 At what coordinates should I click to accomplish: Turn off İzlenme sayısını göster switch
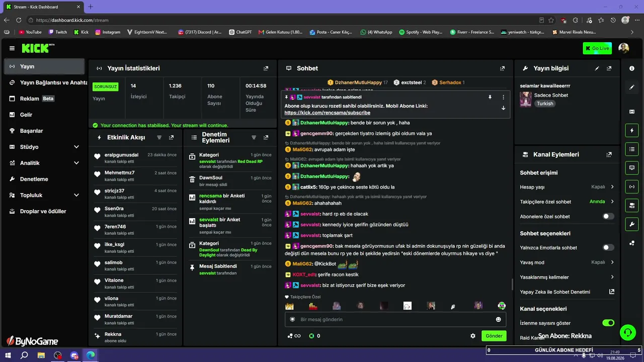coord(608,323)
